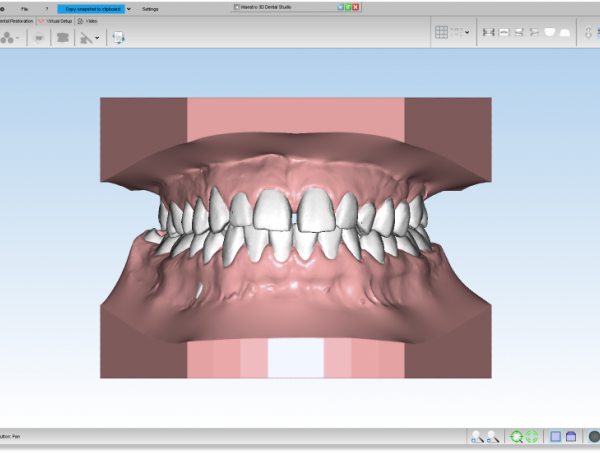
Task: Switch to the Video tab
Action: pyautogui.click(x=90, y=20)
